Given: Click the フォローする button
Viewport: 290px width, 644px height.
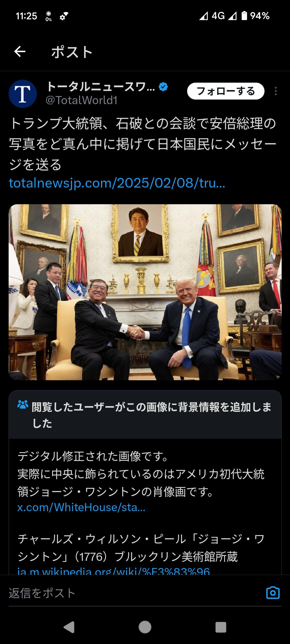Looking at the screenshot, I should pyautogui.click(x=226, y=91).
